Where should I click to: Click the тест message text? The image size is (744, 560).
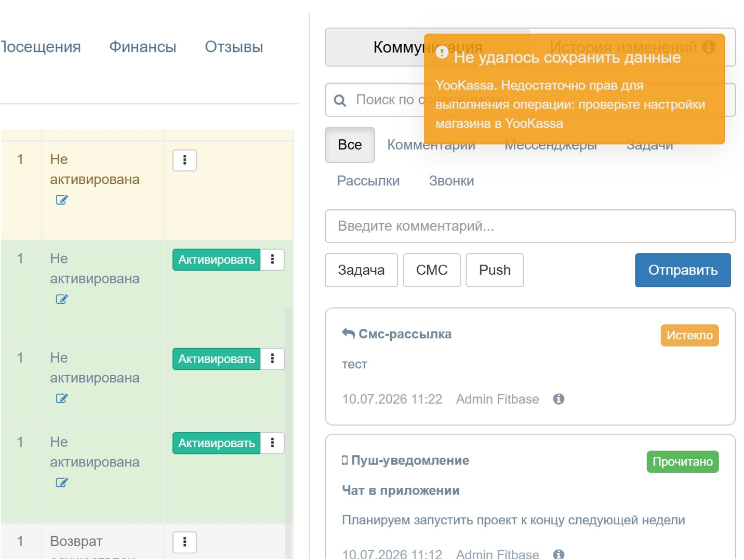tap(354, 364)
